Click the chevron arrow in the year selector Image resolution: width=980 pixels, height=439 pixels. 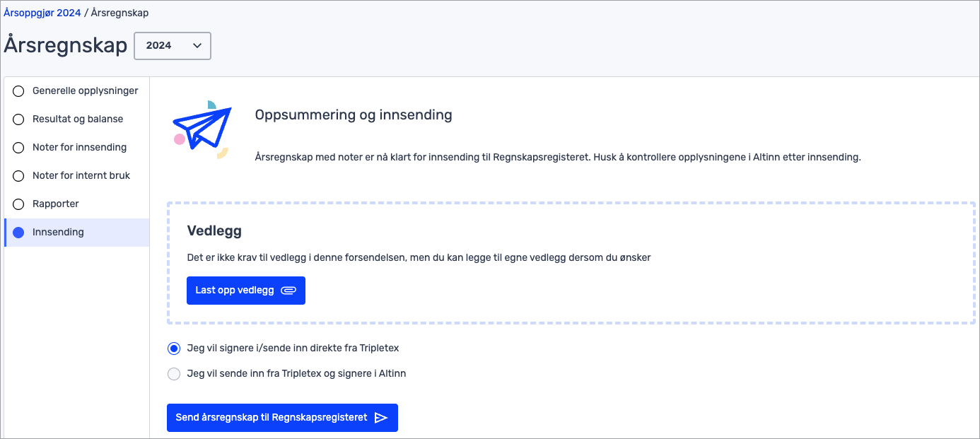(197, 45)
